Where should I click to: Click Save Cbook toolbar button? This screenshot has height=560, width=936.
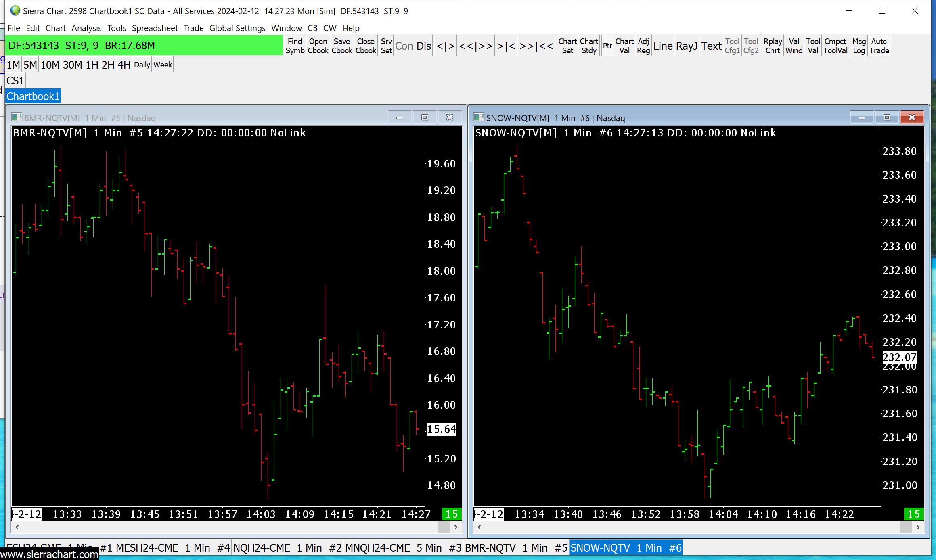tap(341, 46)
